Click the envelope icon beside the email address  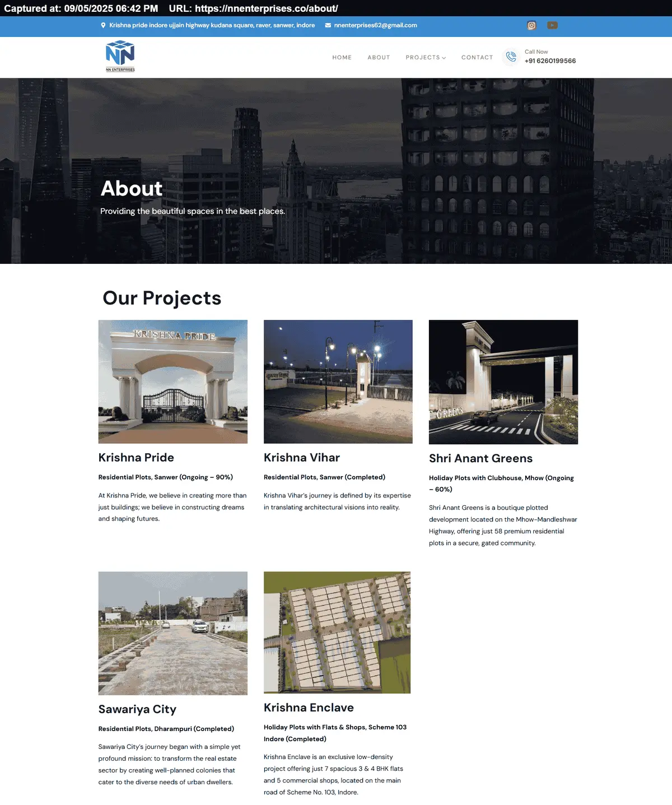(x=327, y=25)
